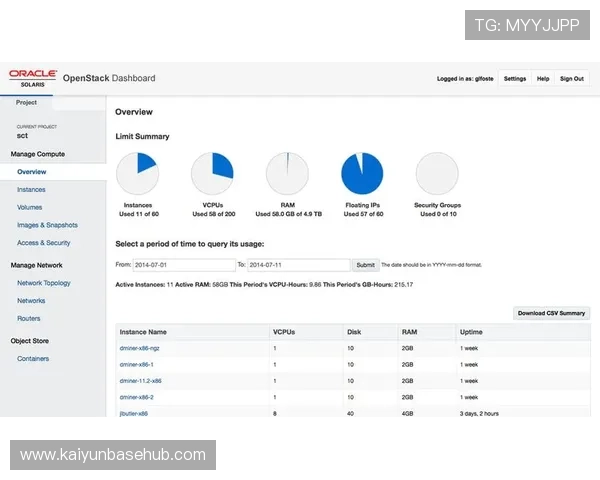Click the Security Groups pie chart
This screenshot has width=600, height=480.
click(437, 174)
